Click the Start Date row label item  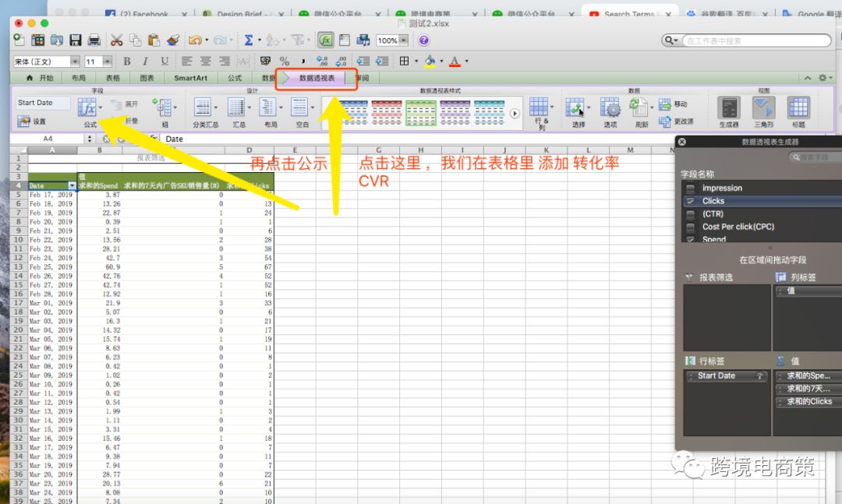[x=727, y=375]
